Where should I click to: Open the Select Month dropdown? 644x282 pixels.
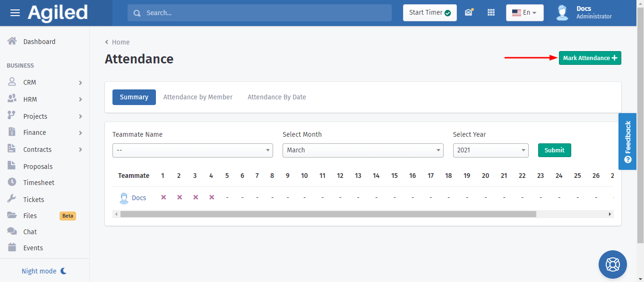362,150
